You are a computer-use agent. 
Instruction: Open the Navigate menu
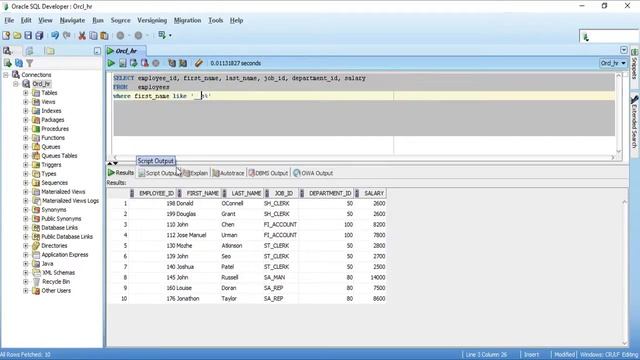tap(72, 20)
